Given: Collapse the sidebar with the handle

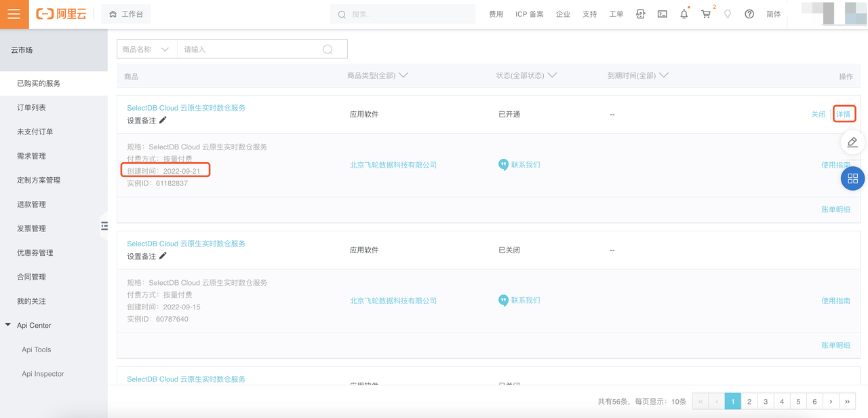Looking at the screenshot, I should coord(104,226).
